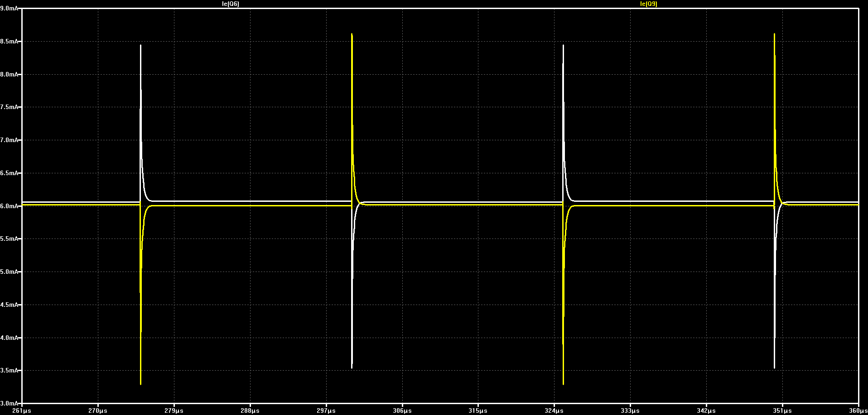868x415 pixels.
Task: Select the 7.0mA axis tick value
Action: point(10,140)
